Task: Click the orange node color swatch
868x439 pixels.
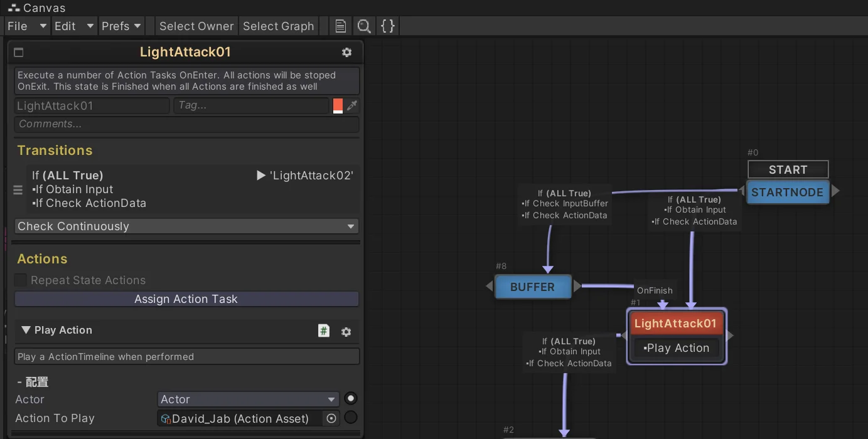Action: point(338,105)
